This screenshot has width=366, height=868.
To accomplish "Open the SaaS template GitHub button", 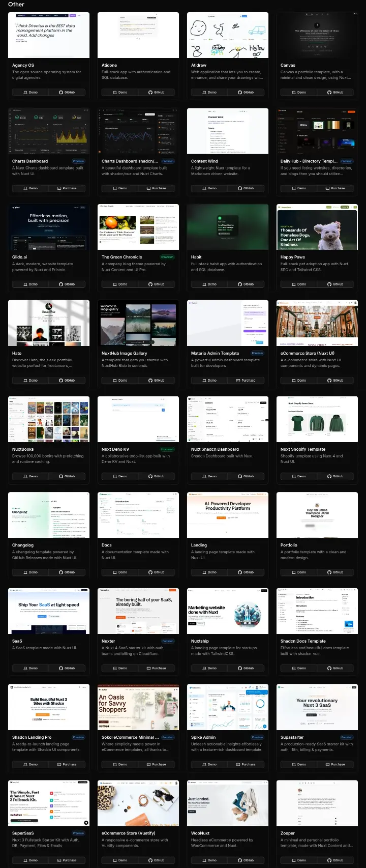I will click(x=67, y=669).
